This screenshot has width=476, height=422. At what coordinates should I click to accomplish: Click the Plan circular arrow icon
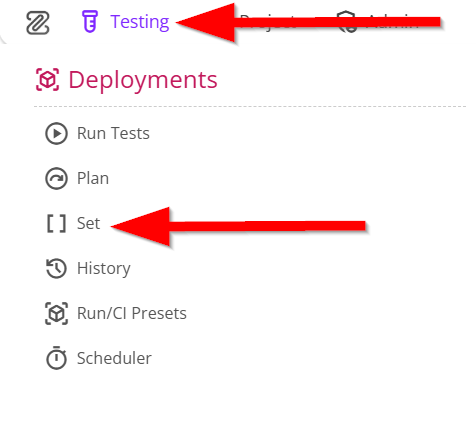pyautogui.click(x=56, y=178)
